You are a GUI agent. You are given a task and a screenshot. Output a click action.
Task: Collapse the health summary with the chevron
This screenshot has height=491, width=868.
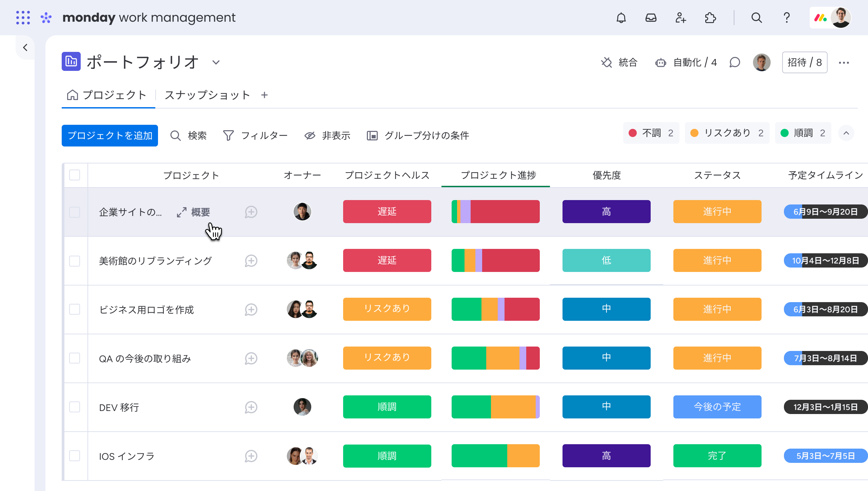pos(846,133)
